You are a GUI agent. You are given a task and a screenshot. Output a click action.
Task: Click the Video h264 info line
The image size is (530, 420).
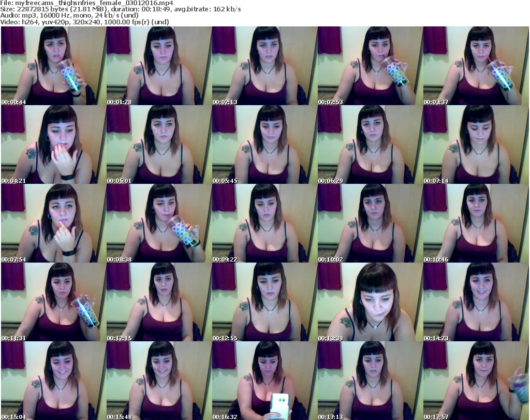coord(84,22)
